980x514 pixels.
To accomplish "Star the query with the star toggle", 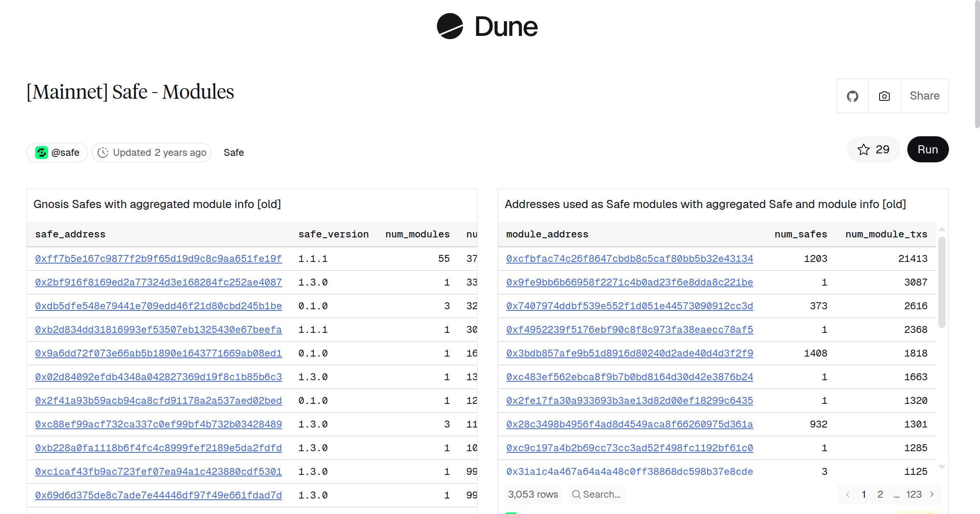I will (x=873, y=149).
